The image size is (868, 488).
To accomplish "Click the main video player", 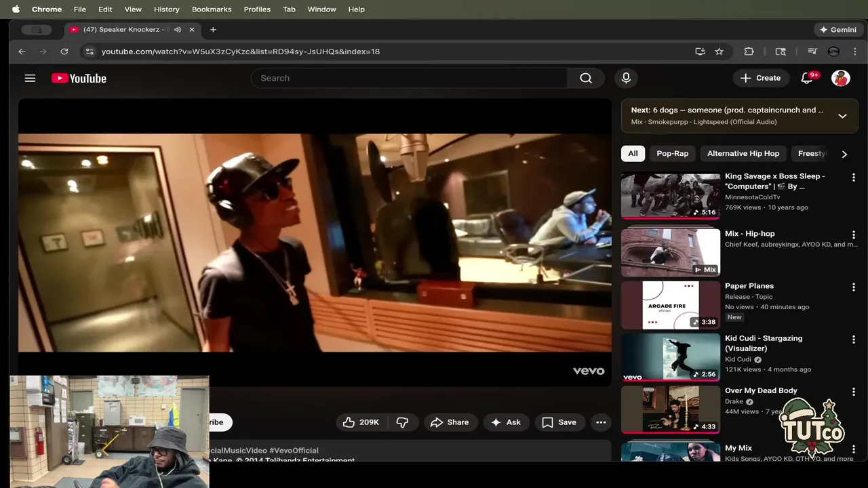I will [x=315, y=243].
